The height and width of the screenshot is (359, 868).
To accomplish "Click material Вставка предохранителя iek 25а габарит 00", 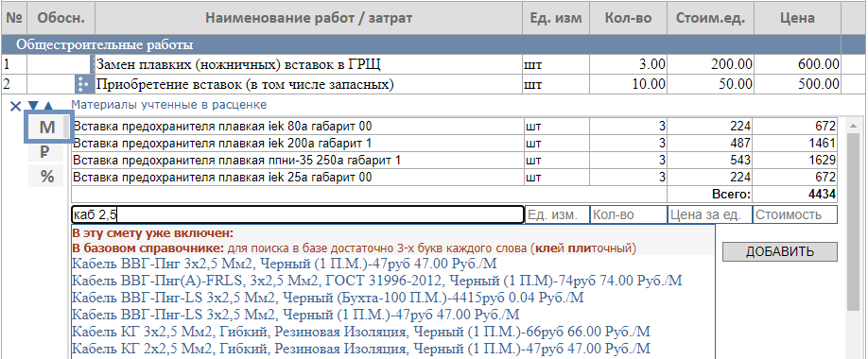I will coord(297,178).
